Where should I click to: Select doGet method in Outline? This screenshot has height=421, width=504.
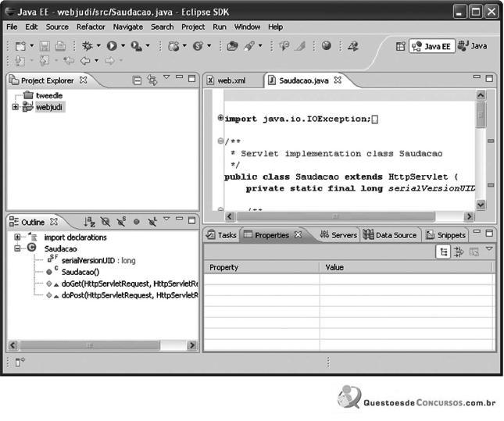(x=129, y=284)
